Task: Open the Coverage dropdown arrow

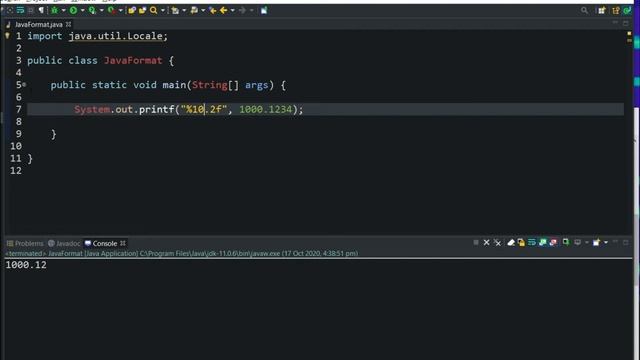Action: 101,10
